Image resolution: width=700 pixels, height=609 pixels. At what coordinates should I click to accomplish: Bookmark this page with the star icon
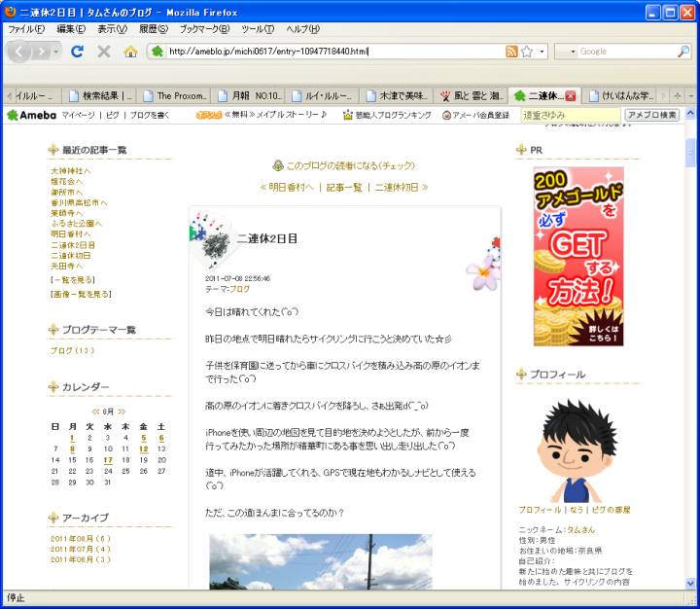(527, 52)
